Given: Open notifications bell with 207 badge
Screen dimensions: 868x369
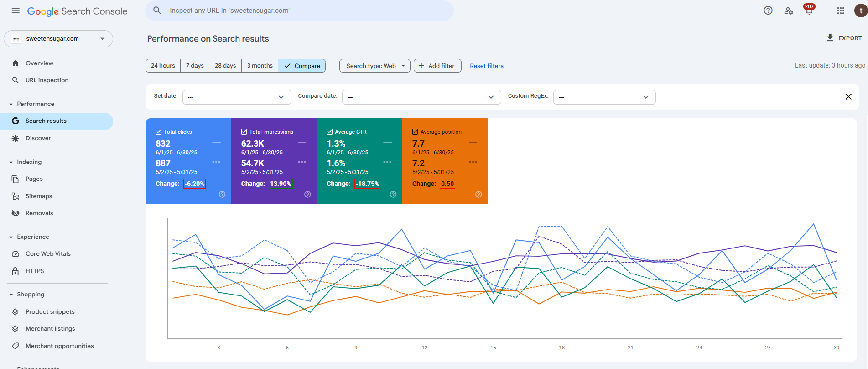Looking at the screenshot, I should click(809, 11).
